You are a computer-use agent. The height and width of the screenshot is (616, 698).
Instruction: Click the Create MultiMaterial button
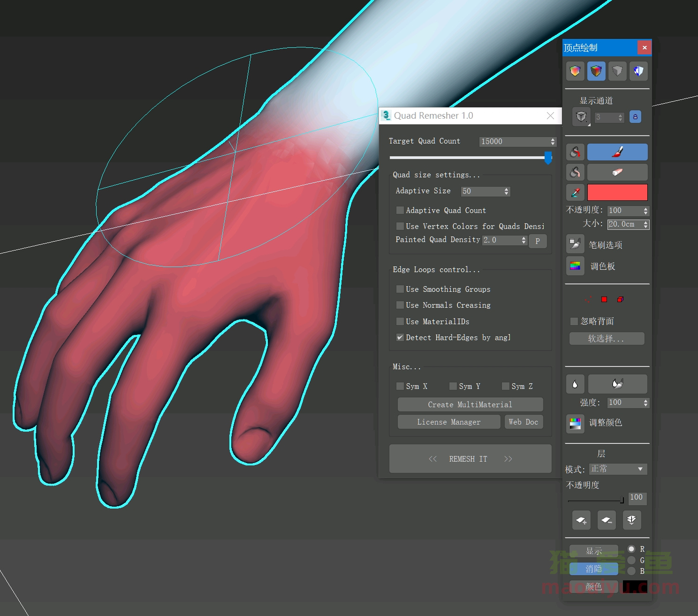(470, 404)
